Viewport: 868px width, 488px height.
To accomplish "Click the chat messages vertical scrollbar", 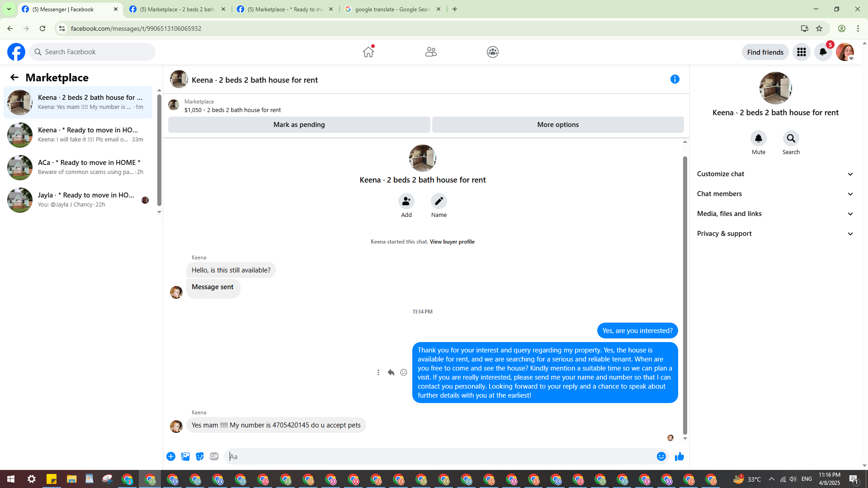I will pos(685,294).
